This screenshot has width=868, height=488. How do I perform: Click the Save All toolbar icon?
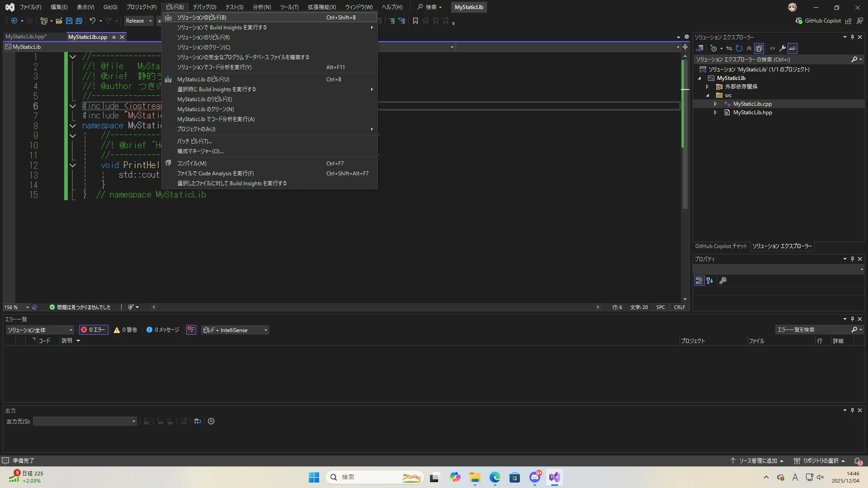click(x=79, y=21)
